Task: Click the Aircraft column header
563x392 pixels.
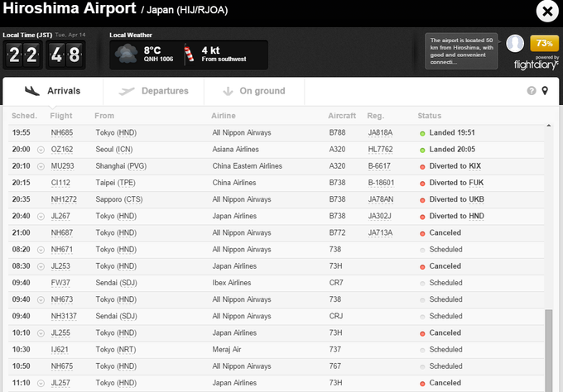Action: coord(342,116)
